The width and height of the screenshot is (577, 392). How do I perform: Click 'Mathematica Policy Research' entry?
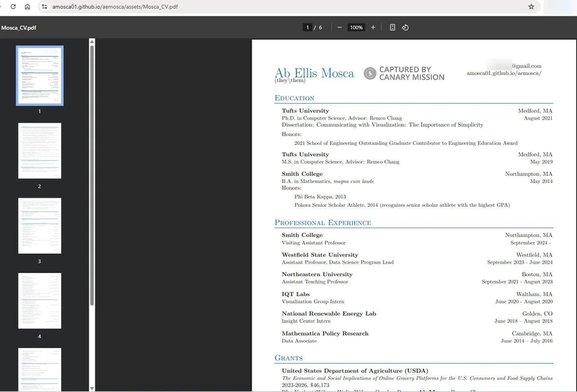[325, 334]
